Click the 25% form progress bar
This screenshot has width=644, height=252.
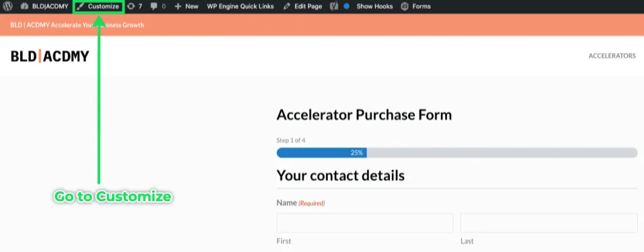tap(457, 152)
